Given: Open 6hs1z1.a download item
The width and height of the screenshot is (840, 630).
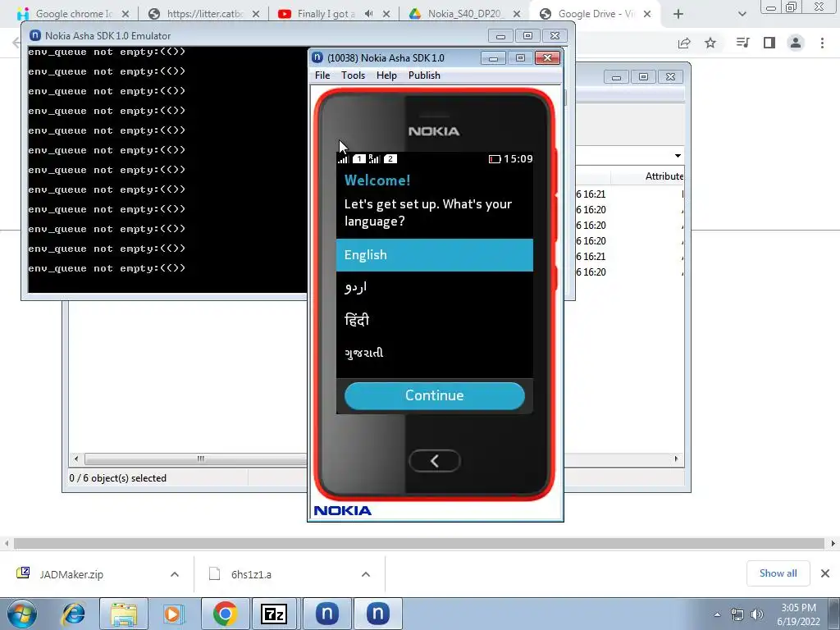Looking at the screenshot, I should (x=251, y=574).
